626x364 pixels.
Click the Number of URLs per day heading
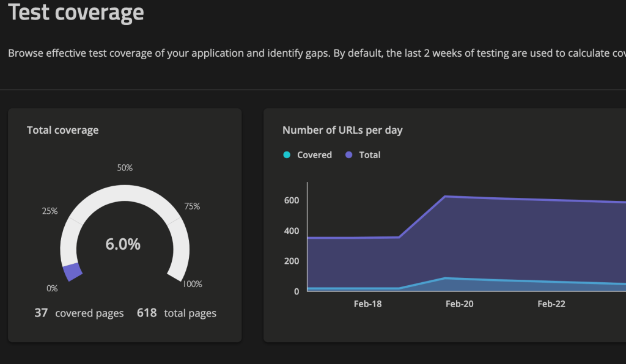click(342, 130)
